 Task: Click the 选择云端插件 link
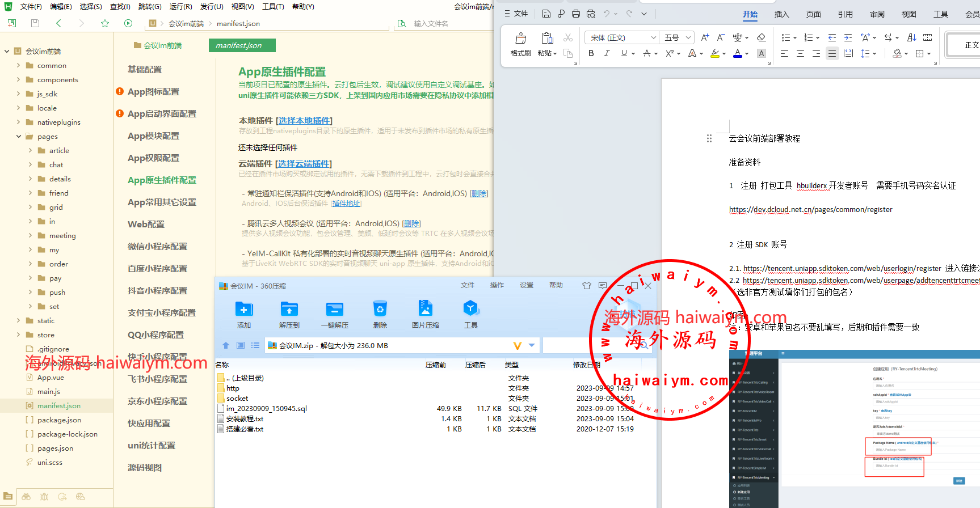(x=304, y=164)
